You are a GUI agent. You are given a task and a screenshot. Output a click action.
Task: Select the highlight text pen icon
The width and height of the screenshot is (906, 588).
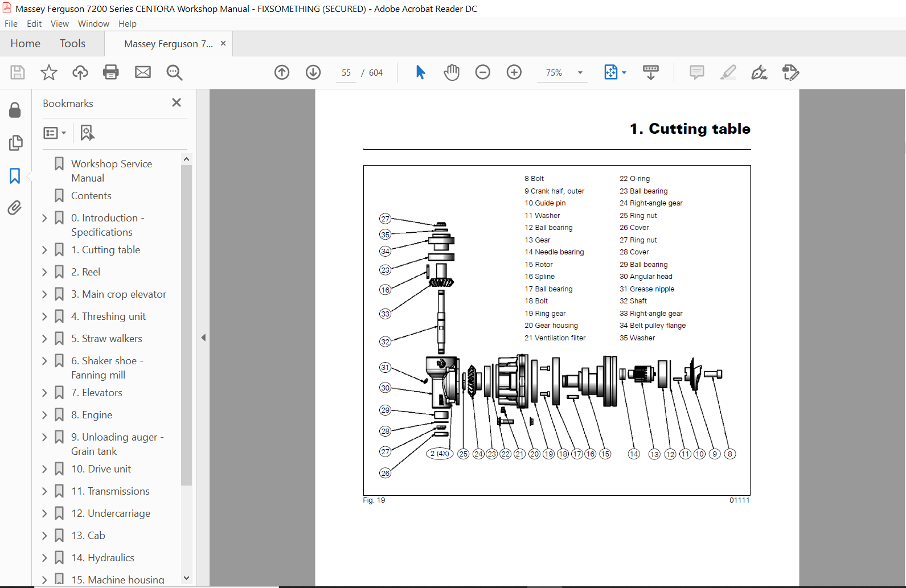728,72
